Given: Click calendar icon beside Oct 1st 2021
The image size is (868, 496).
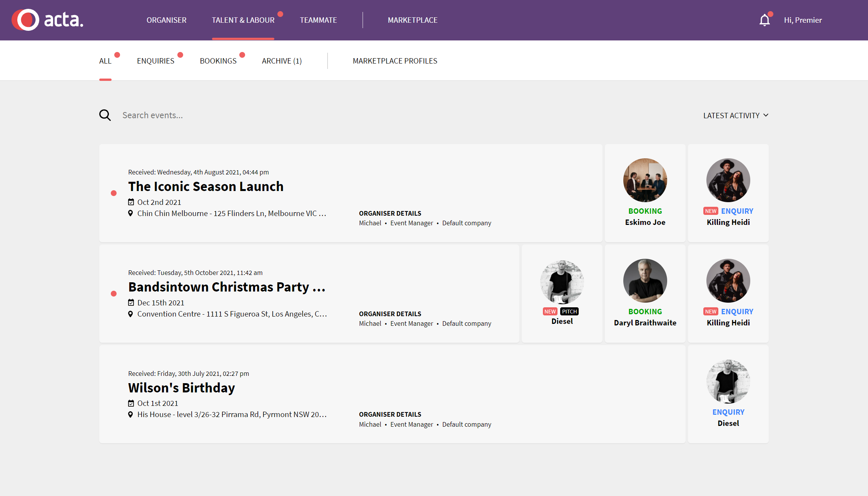Looking at the screenshot, I should tap(131, 403).
